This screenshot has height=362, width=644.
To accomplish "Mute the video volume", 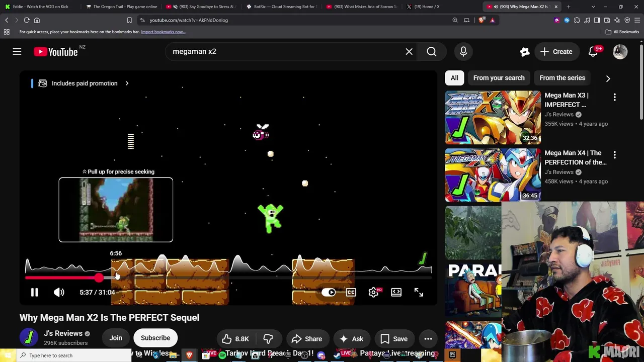I will point(59,292).
